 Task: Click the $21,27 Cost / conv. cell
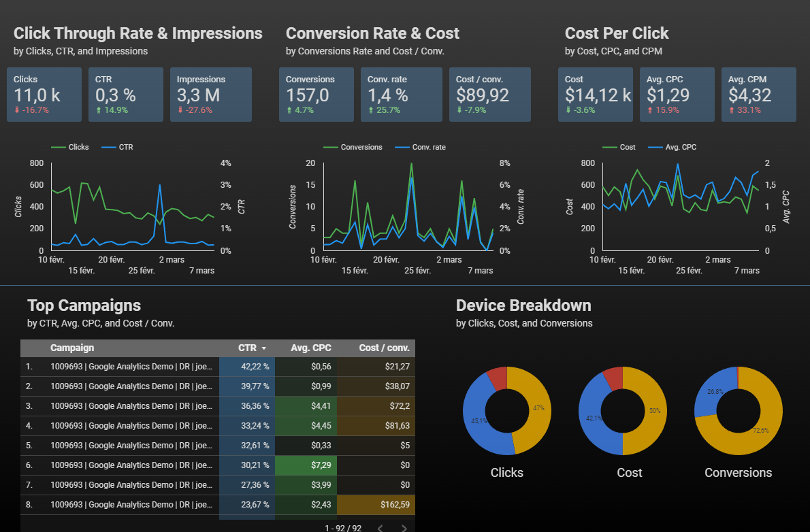(376, 367)
